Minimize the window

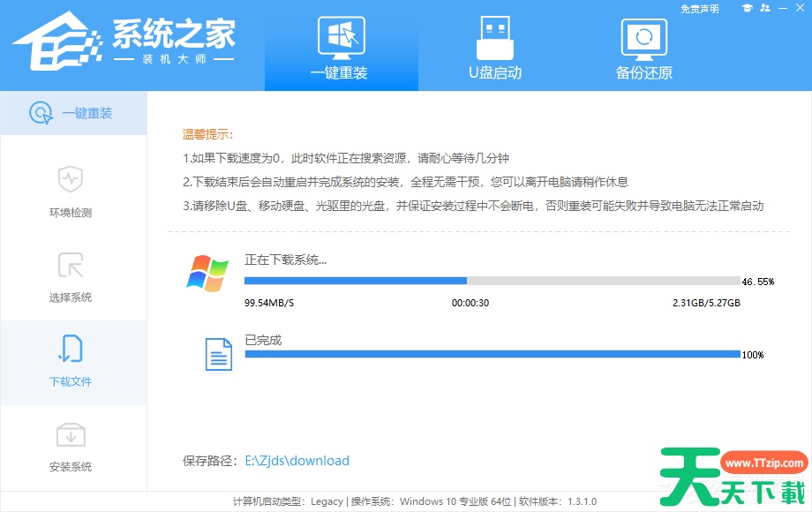coord(783,8)
